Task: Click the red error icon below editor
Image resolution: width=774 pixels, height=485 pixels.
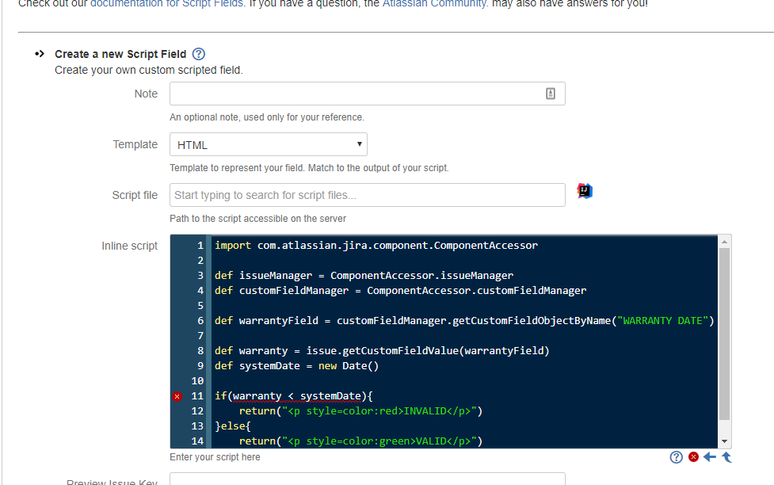Action: tap(694, 457)
